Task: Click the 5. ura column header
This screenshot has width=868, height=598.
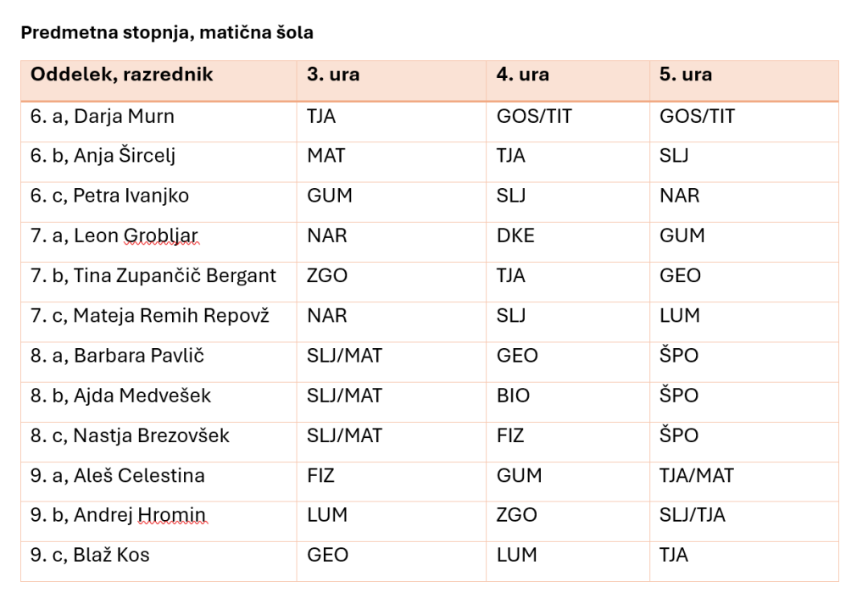Action: click(x=744, y=80)
